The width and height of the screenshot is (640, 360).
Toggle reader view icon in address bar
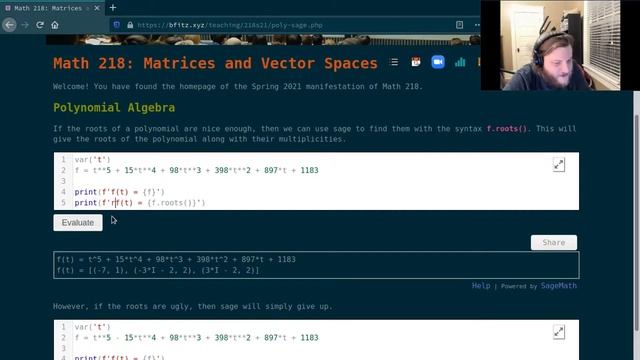point(459,25)
